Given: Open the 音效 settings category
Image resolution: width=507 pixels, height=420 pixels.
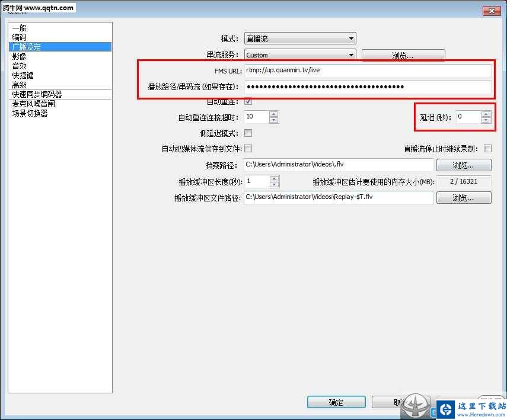Looking at the screenshot, I should pos(60,66).
